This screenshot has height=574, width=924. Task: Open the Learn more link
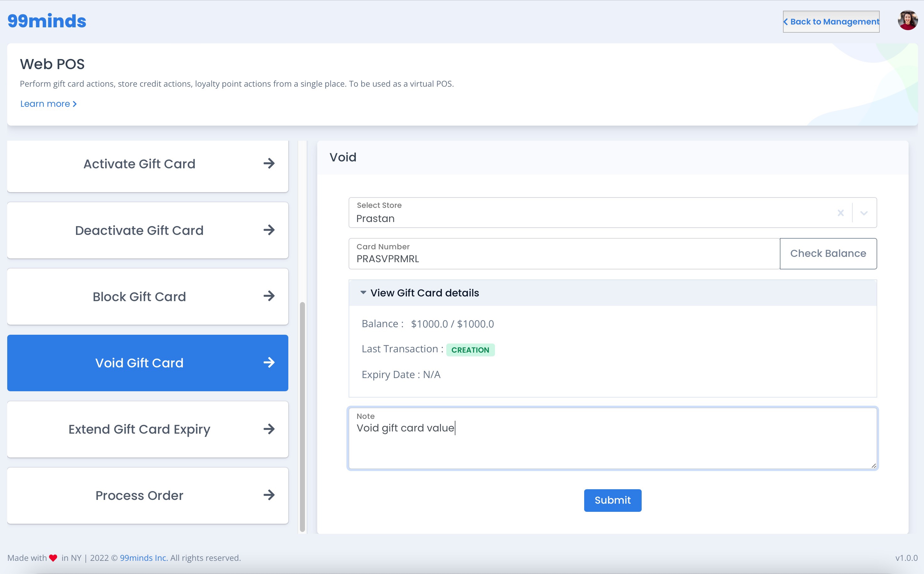(x=48, y=104)
